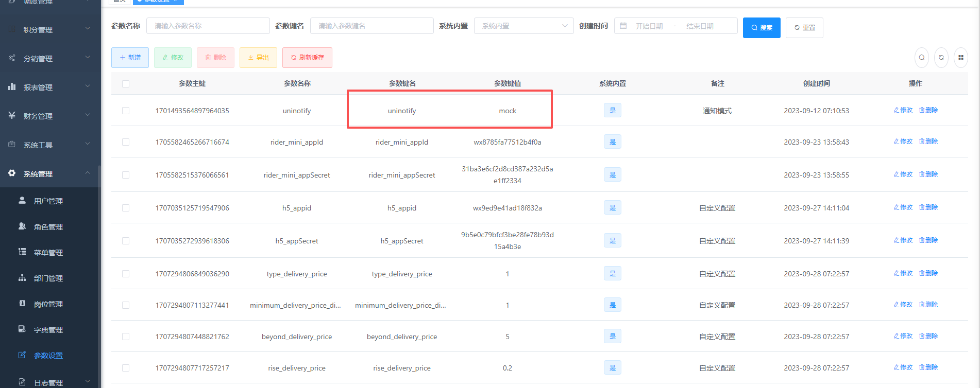Open the column display grid icon
The image size is (980, 388).
pyautogui.click(x=961, y=58)
